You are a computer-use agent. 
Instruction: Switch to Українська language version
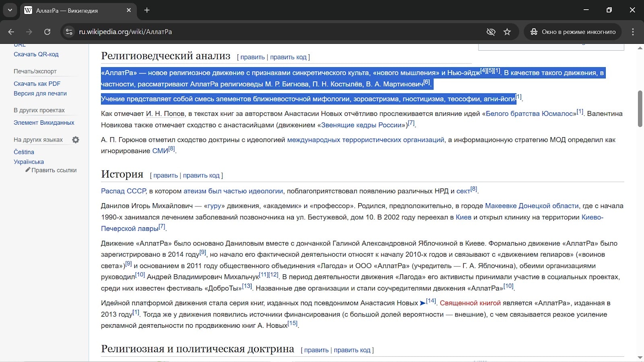pyautogui.click(x=29, y=162)
